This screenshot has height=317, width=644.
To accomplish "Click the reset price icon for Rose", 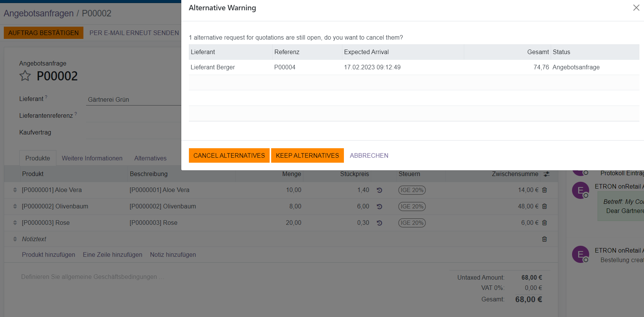I will click(379, 223).
